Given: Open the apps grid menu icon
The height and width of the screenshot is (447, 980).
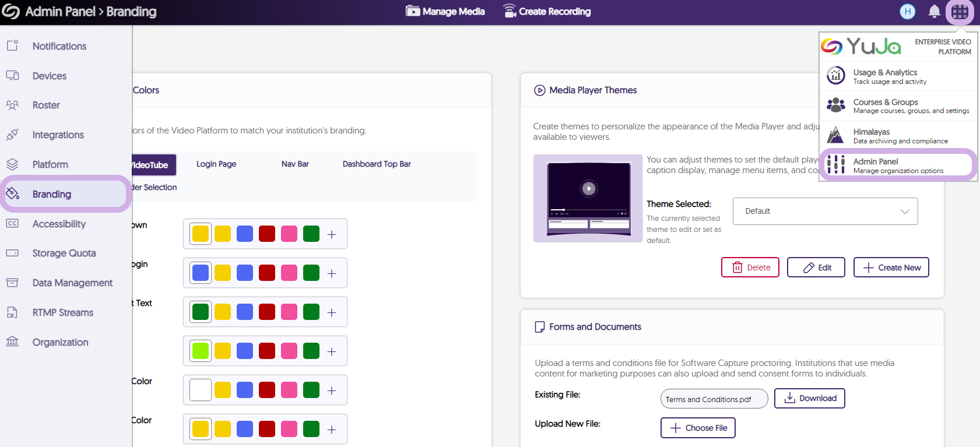Looking at the screenshot, I should point(960,12).
